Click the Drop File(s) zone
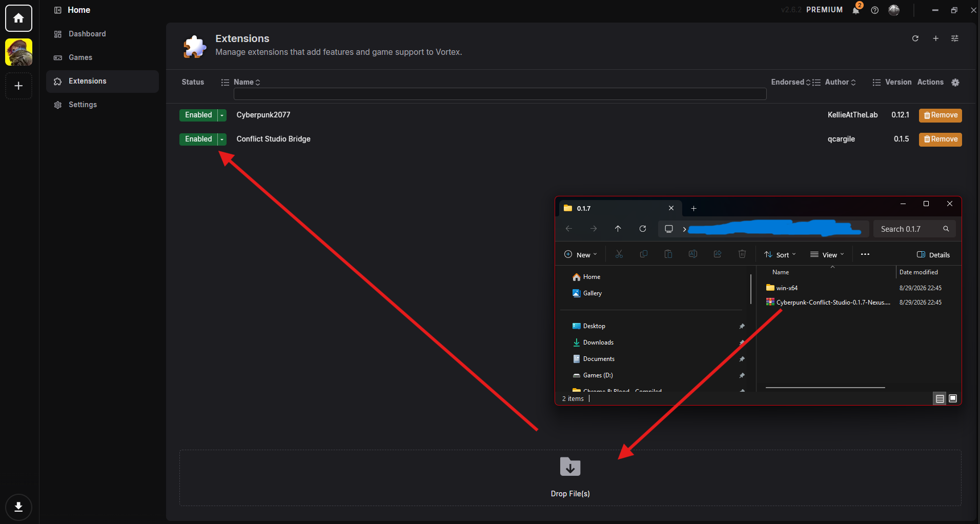The image size is (980, 524). (570, 478)
